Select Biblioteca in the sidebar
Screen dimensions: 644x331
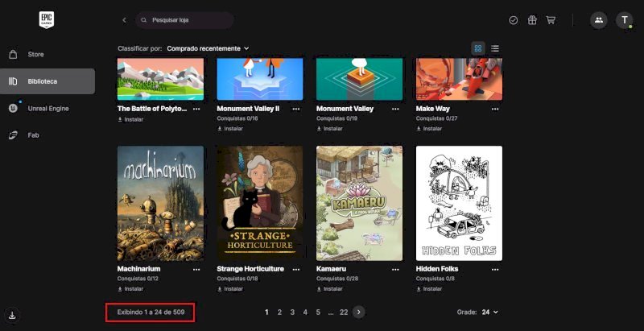[47, 81]
